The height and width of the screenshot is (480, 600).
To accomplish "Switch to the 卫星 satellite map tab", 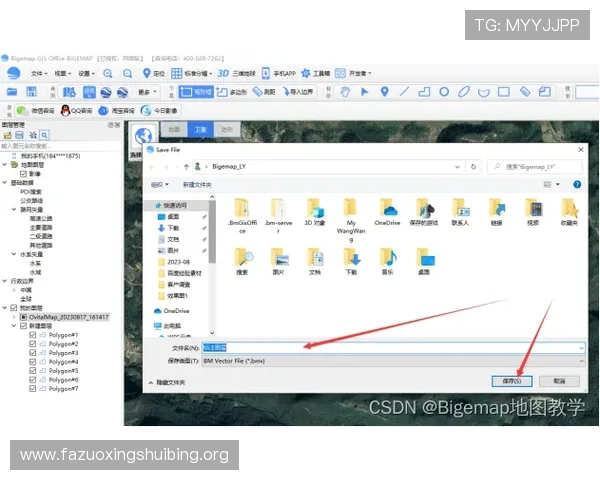I will pyautogui.click(x=201, y=130).
